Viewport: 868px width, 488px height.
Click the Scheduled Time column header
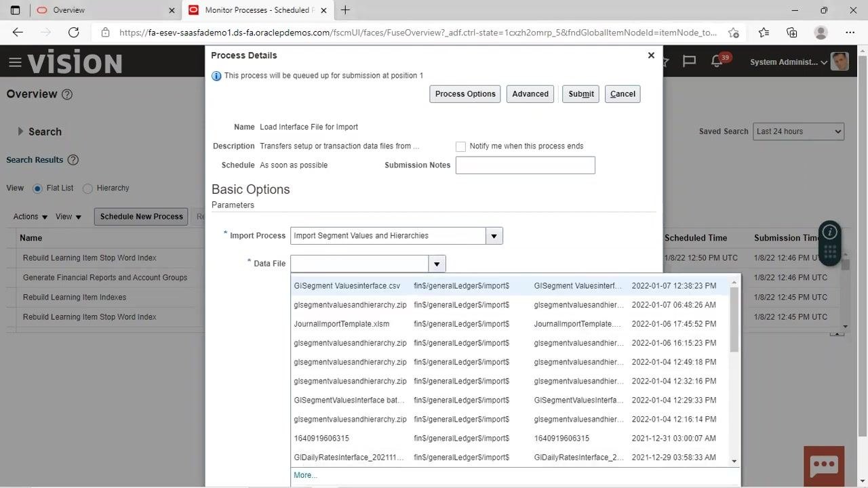pyautogui.click(x=696, y=238)
